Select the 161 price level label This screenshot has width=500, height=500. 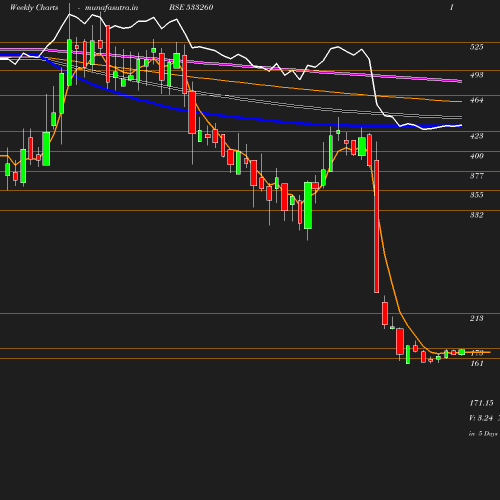[476, 363]
